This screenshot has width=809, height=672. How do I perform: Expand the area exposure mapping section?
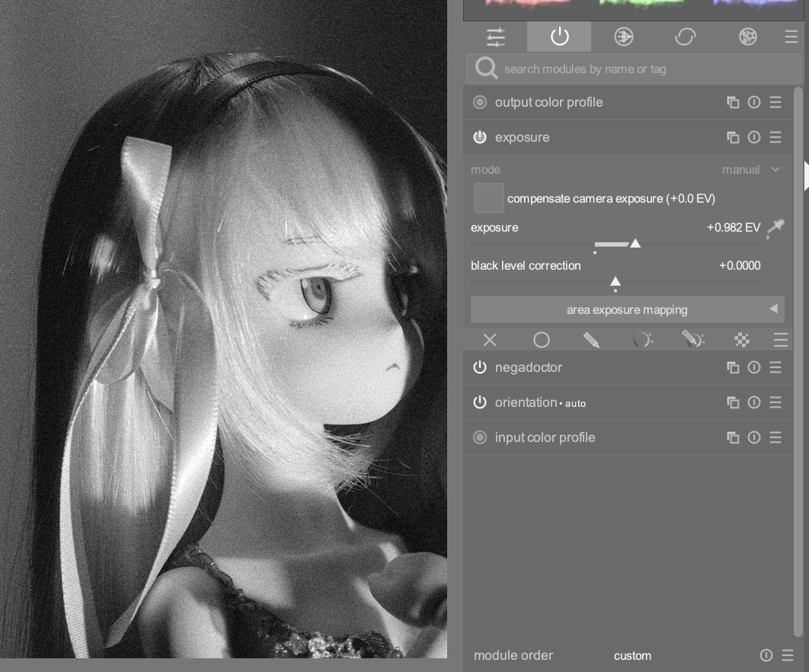click(x=627, y=309)
